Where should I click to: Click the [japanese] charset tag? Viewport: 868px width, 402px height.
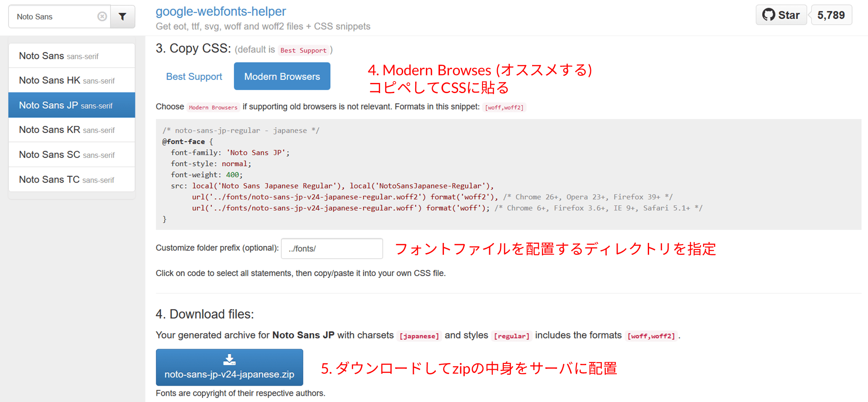[419, 336]
